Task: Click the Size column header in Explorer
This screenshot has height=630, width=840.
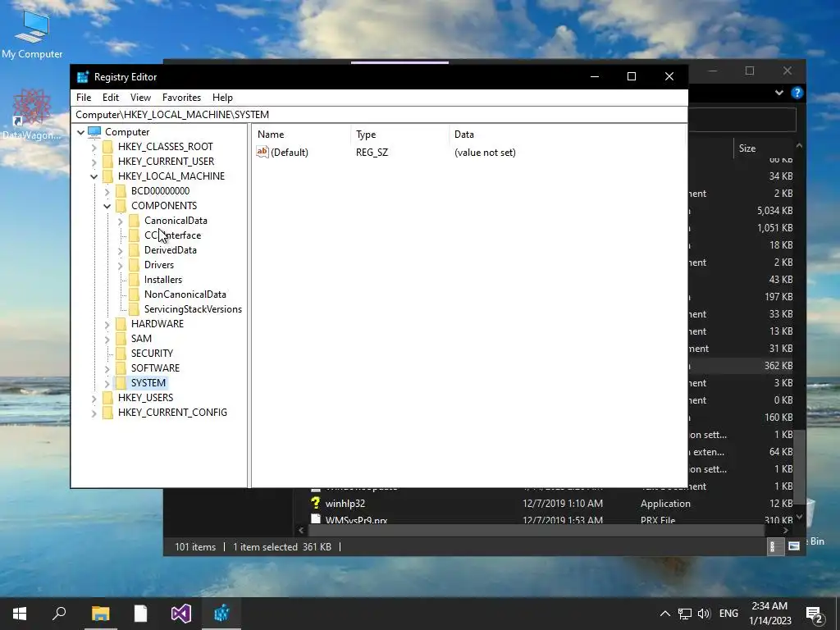Action: (747, 148)
